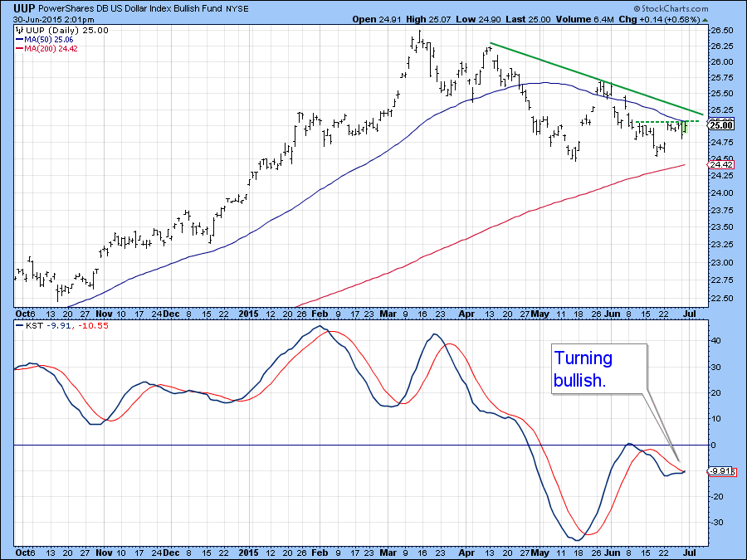
Task: Click the 26.25 price axis label
Action: [x=721, y=46]
